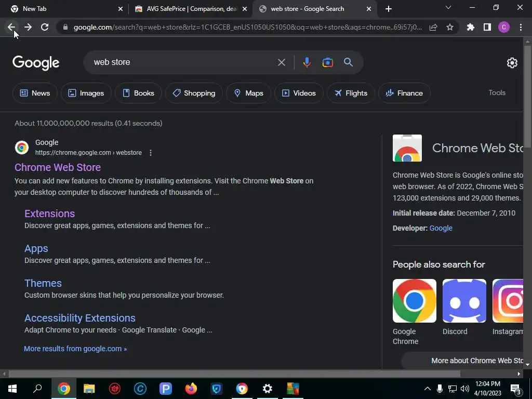The image size is (532, 399).
Task: Bookmark this page with the star icon
Action: coord(449,27)
